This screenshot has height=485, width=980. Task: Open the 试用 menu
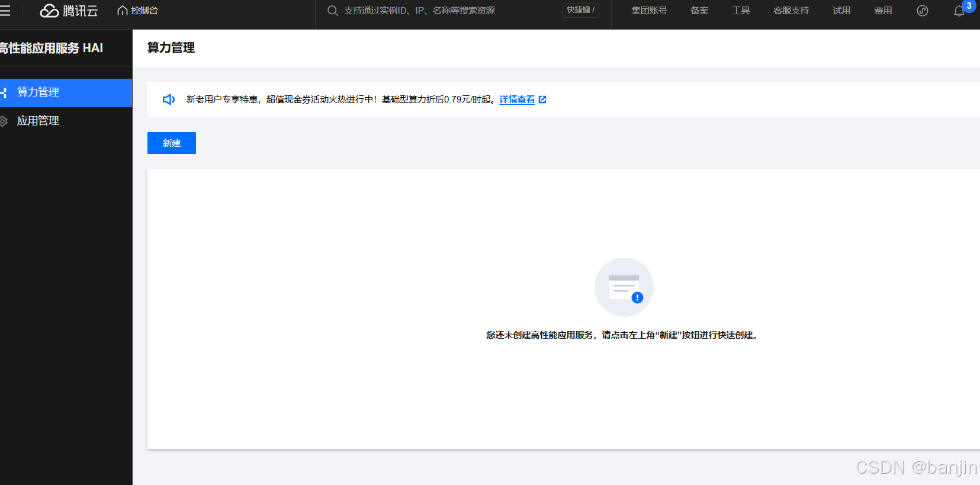[x=841, y=11]
